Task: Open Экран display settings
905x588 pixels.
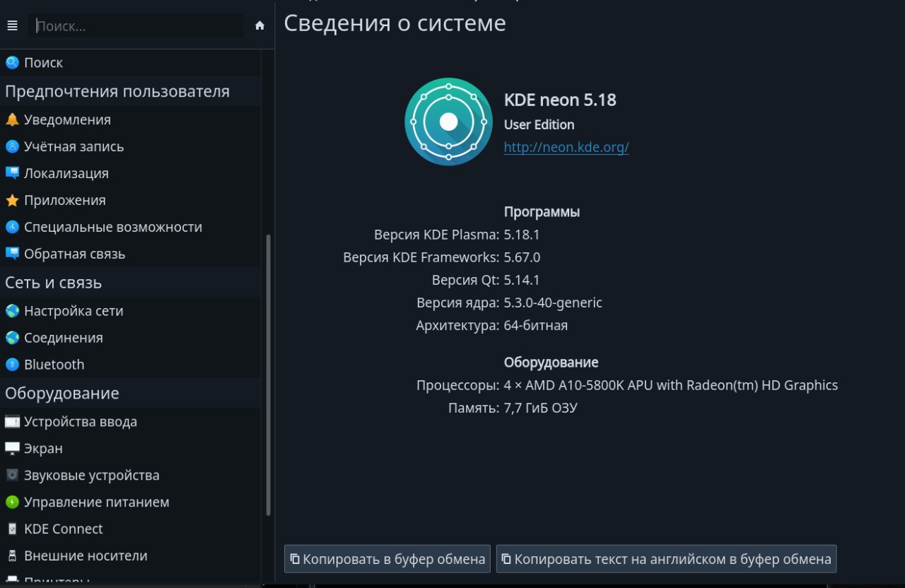Action: click(x=131, y=449)
